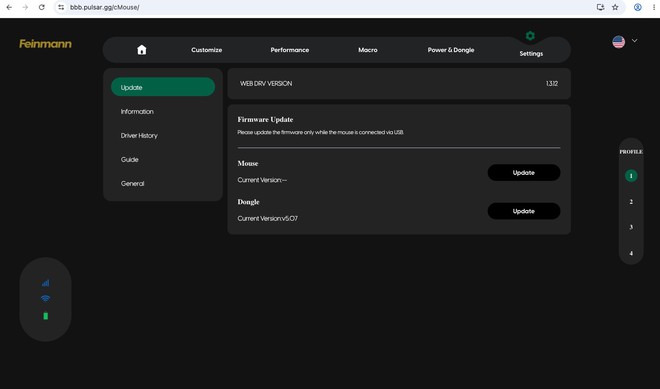The height and width of the screenshot is (389, 660).
Task: Open the browser three-dot menu
Action: coord(654,7)
